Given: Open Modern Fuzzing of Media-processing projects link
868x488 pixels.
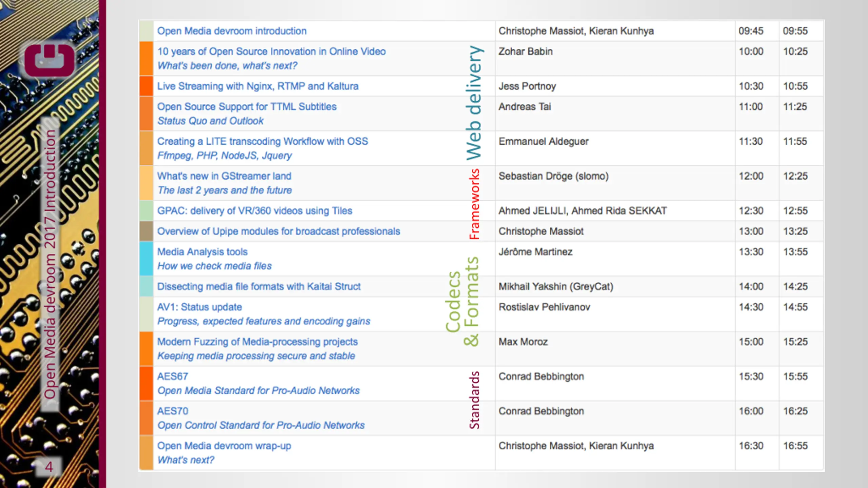Looking at the screenshot, I should pyautogui.click(x=257, y=342).
